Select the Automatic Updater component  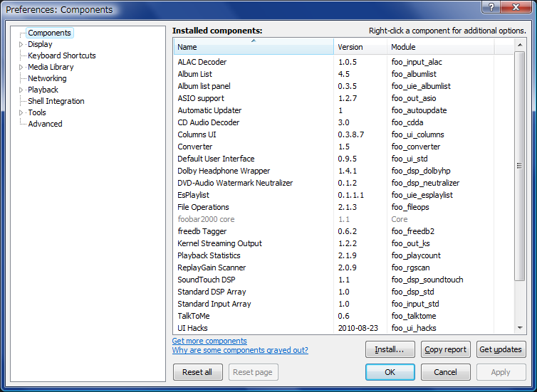tap(343, 110)
